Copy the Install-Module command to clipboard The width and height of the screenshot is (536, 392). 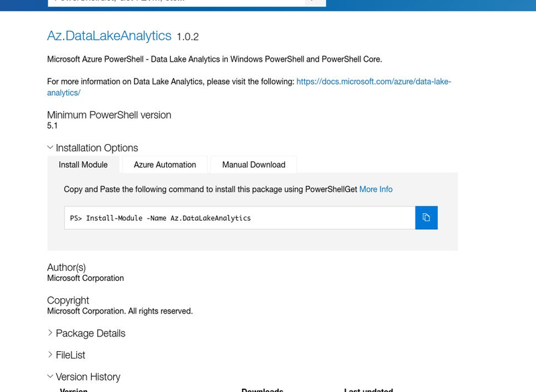(x=426, y=218)
